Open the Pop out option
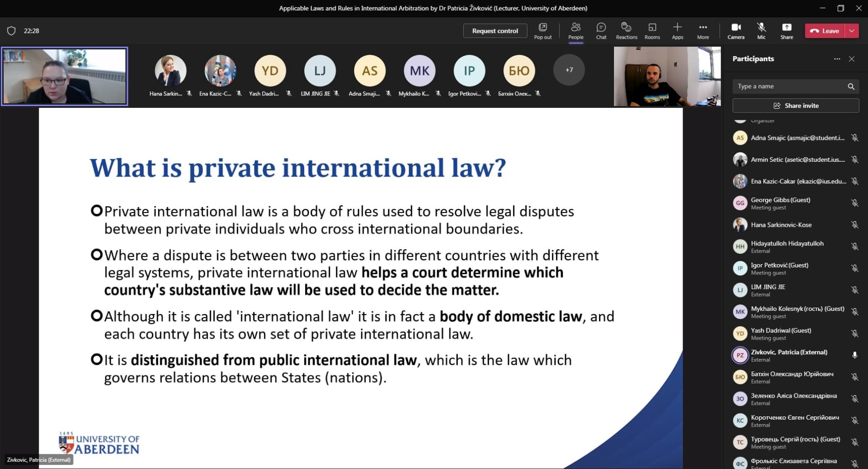The height and width of the screenshot is (469, 868). [543, 31]
